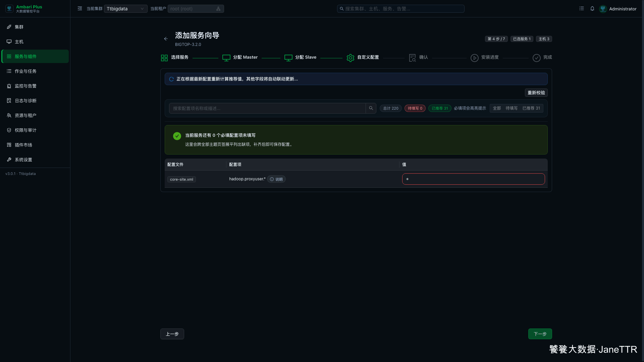
Task: Click the 自定义配置 gear step icon
Action: [x=351, y=58]
